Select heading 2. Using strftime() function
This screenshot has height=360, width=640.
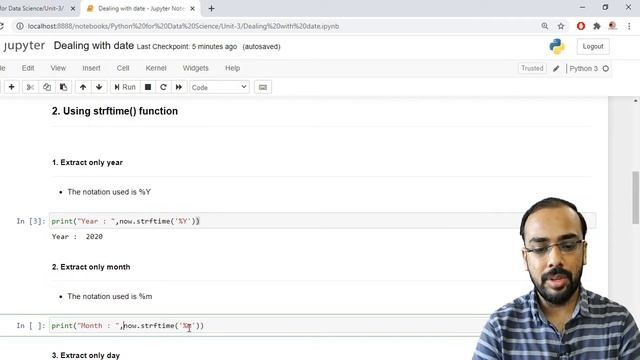115,111
